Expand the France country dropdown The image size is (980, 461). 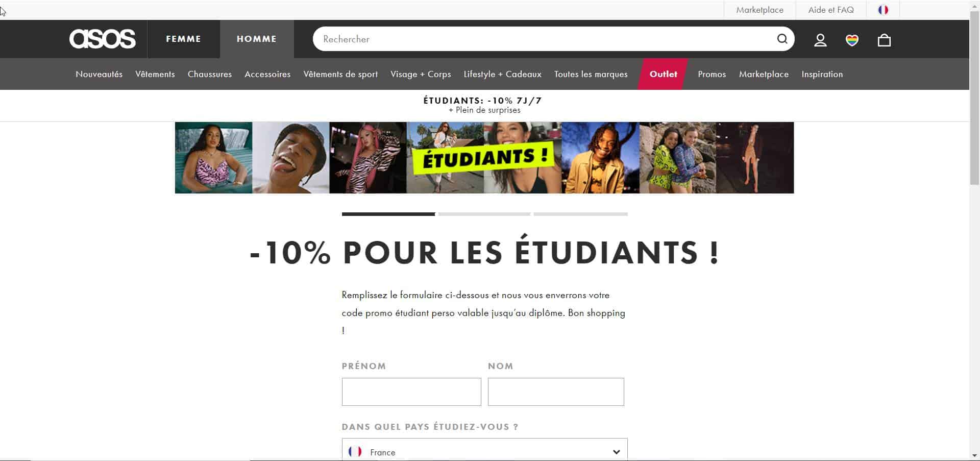coord(484,450)
